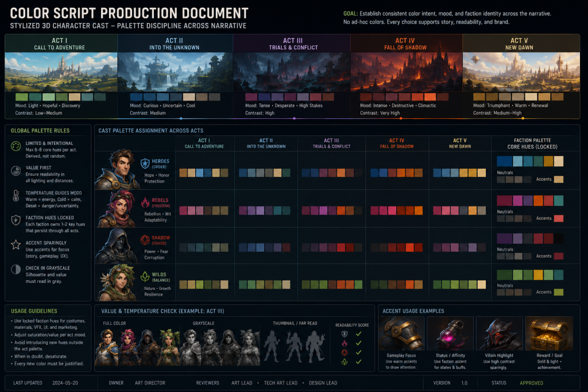Click 'Mood: Triumphant • Warm • Renewal' text
588x392 pixels.
pyautogui.click(x=510, y=106)
